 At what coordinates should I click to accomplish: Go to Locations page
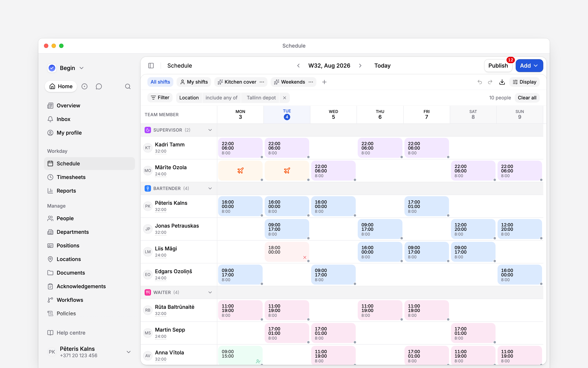pyautogui.click(x=89, y=259)
